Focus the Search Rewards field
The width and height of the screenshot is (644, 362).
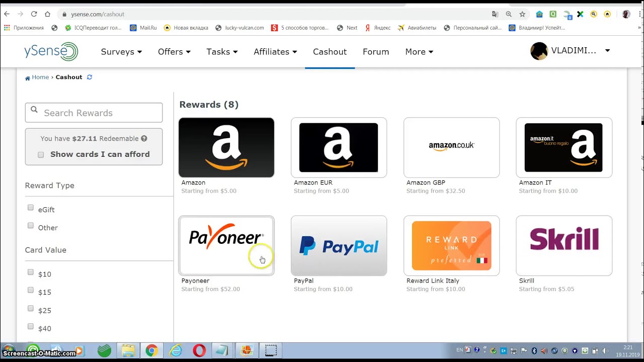(x=94, y=113)
